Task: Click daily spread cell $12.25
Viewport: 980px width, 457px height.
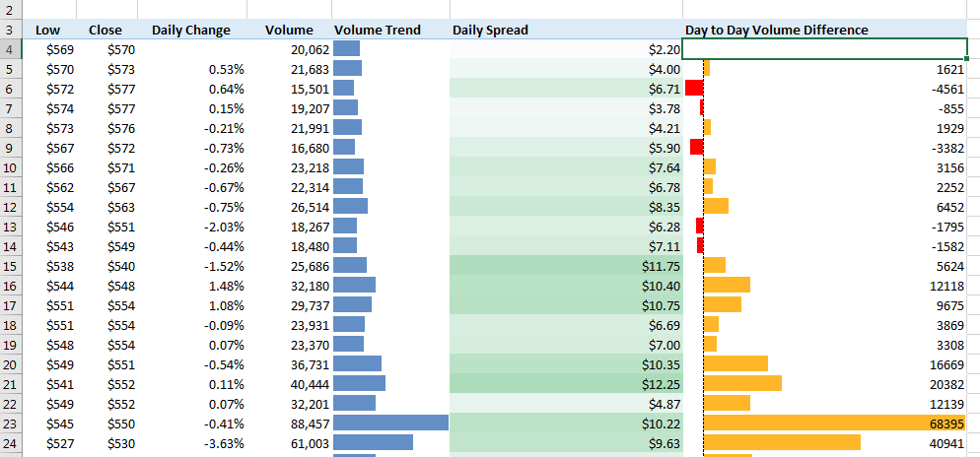Action: (x=566, y=384)
